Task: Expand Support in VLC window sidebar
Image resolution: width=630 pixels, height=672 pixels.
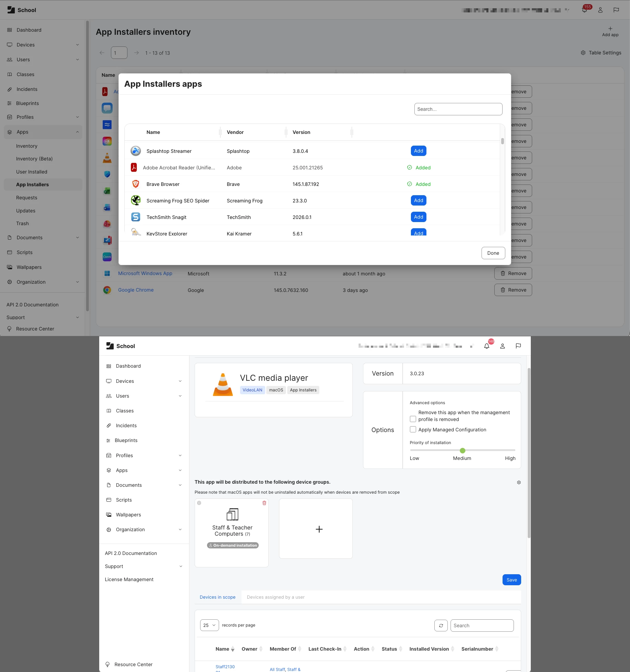Action: [181, 566]
